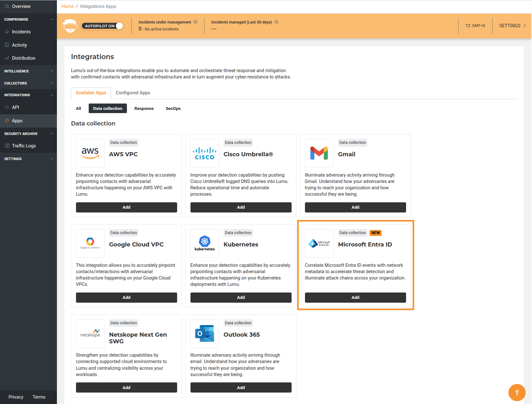
Task: Click info icon next to Incidents managed
Action: coord(276,22)
